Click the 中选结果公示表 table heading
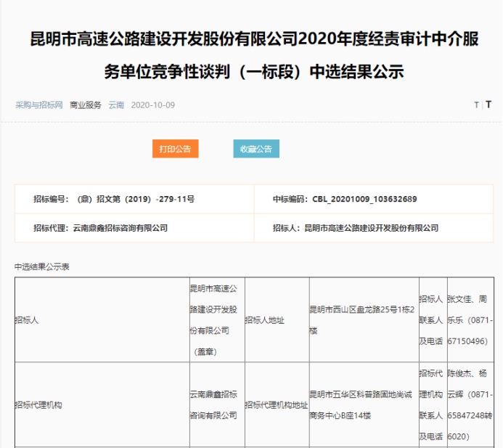 pyautogui.click(x=42, y=266)
